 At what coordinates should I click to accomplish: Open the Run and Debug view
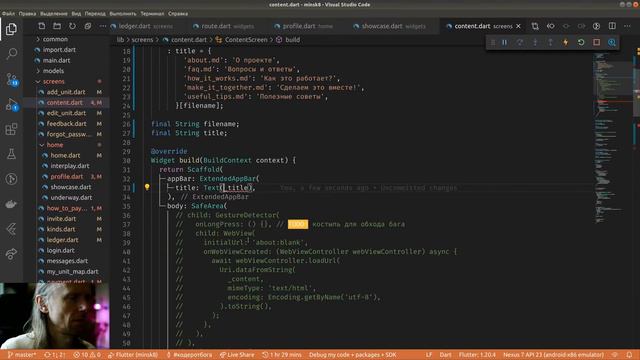[11, 104]
